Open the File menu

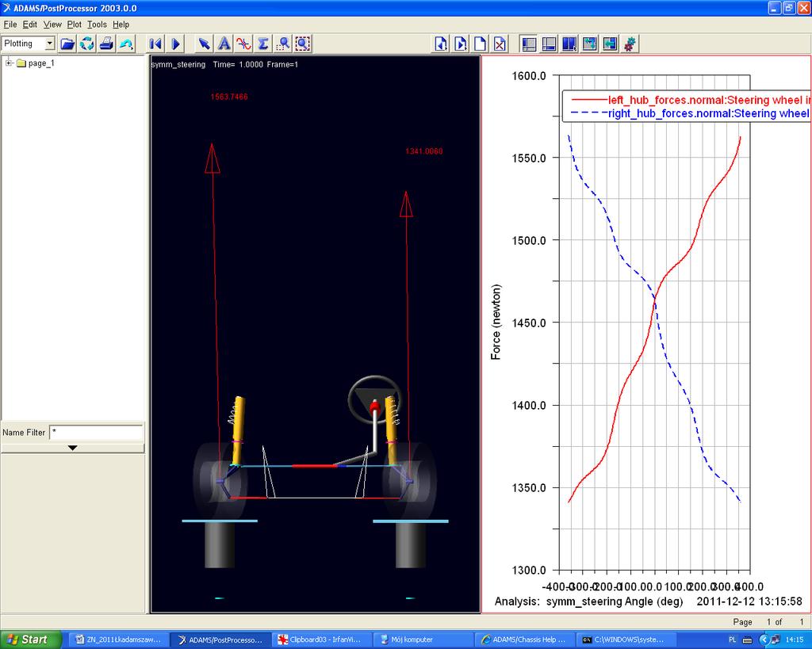coord(10,25)
